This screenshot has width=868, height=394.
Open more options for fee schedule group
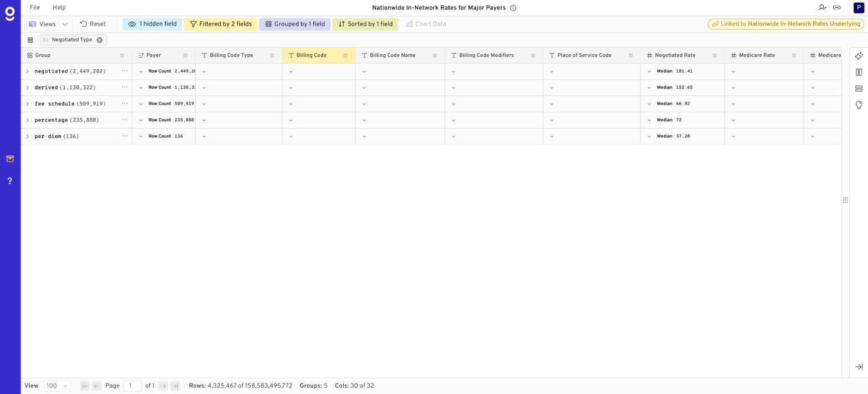coord(125,103)
